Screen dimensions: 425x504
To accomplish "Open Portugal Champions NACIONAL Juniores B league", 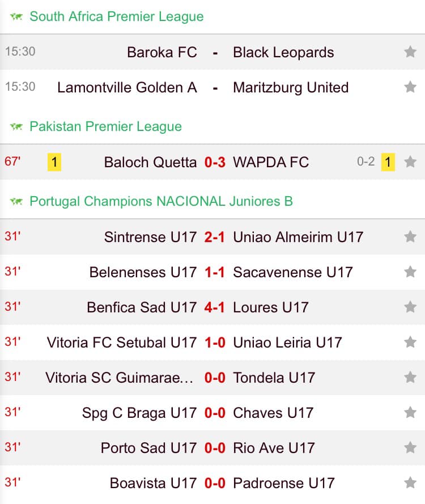I will pos(161,201).
